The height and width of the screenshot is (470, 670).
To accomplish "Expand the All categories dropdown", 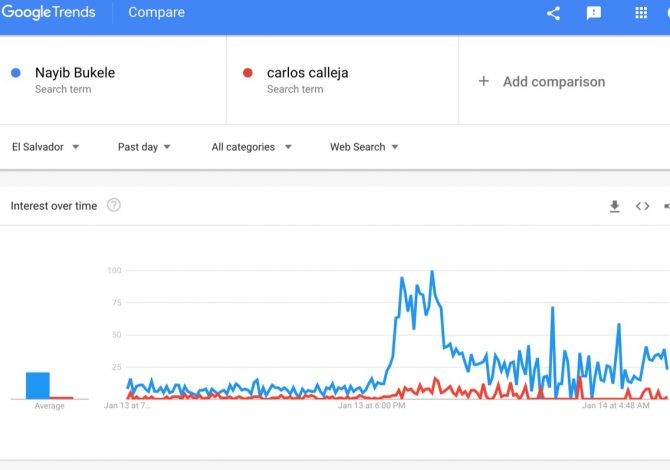I will pyautogui.click(x=252, y=147).
